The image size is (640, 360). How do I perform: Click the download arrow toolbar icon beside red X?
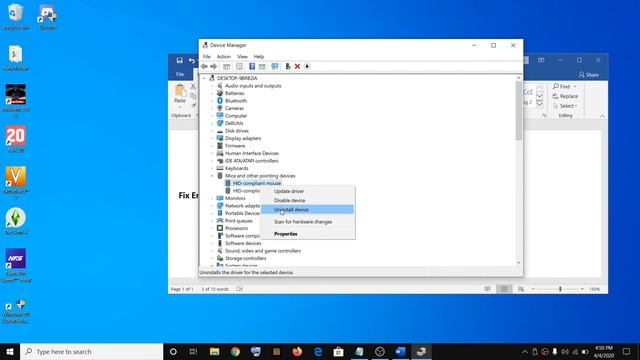tap(307, 67)
